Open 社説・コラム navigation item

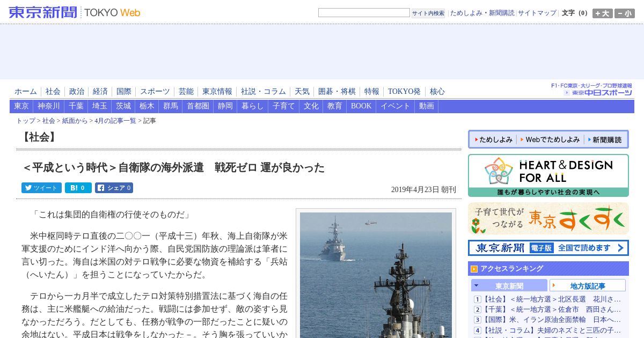click(x=264, y=92)
